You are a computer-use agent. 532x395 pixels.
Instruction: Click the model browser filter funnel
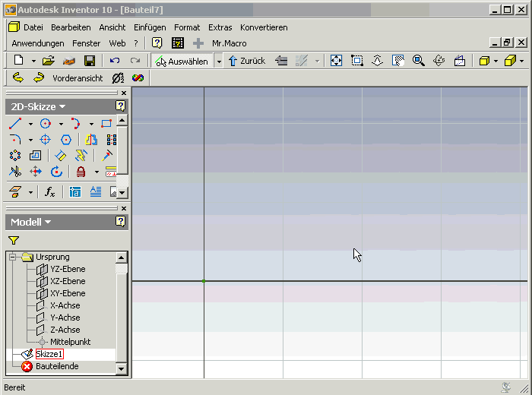click(14, 240)
